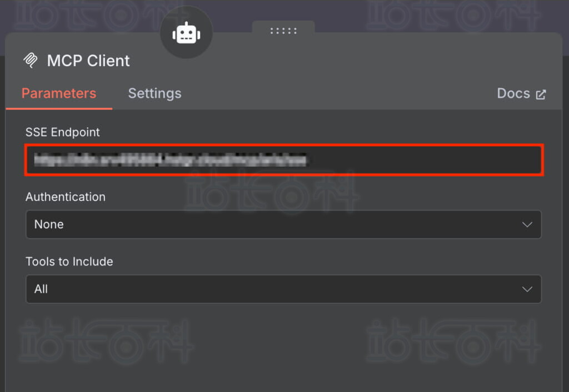Click the MCP Client node icon
569x392 pixels.
click(x=31, y=61)
